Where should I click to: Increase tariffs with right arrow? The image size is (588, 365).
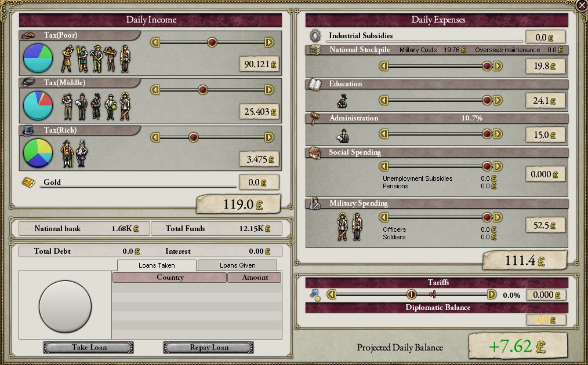pos(492,294)
